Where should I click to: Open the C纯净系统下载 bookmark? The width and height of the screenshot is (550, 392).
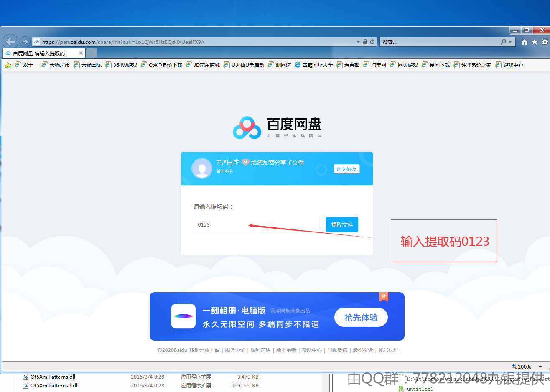coord(161,65)
